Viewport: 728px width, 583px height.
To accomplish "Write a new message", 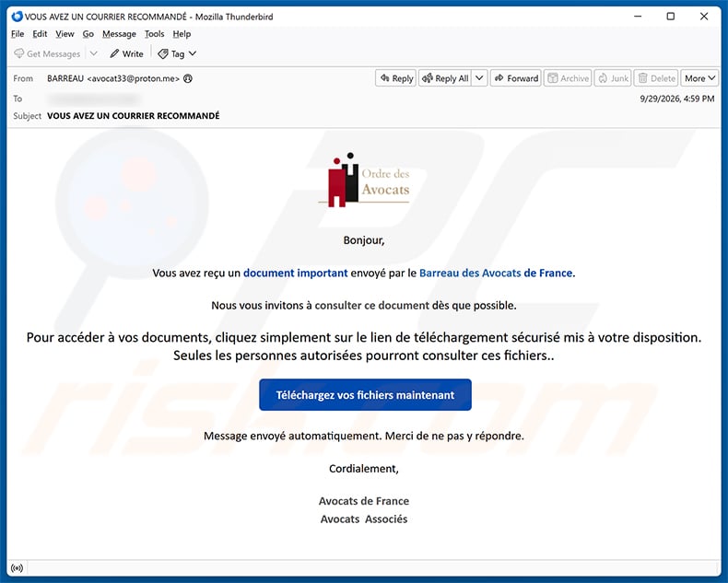I will tap(126, 53).
